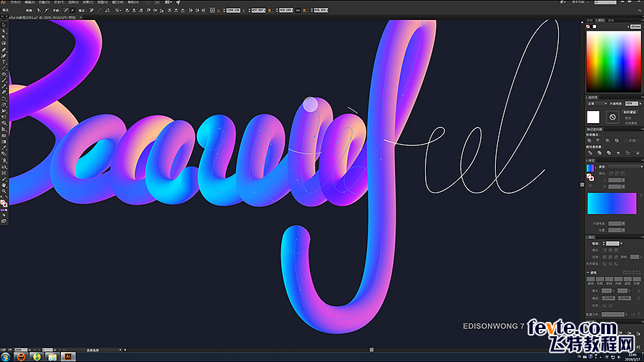Click the 扩展 button in Pathfinder
The height and width of the screenshot is (362, 644).
click(x=632, y=140)
